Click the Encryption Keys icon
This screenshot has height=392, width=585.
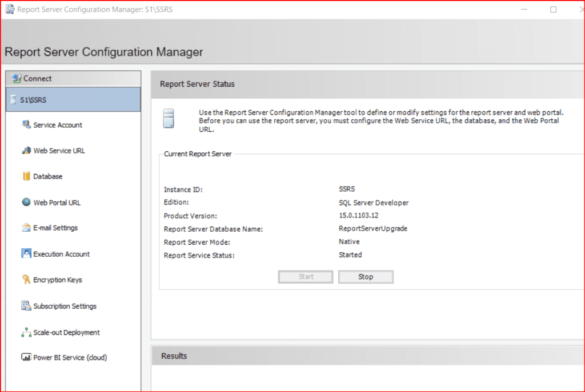pyautogui.click(x=26, y=280)
